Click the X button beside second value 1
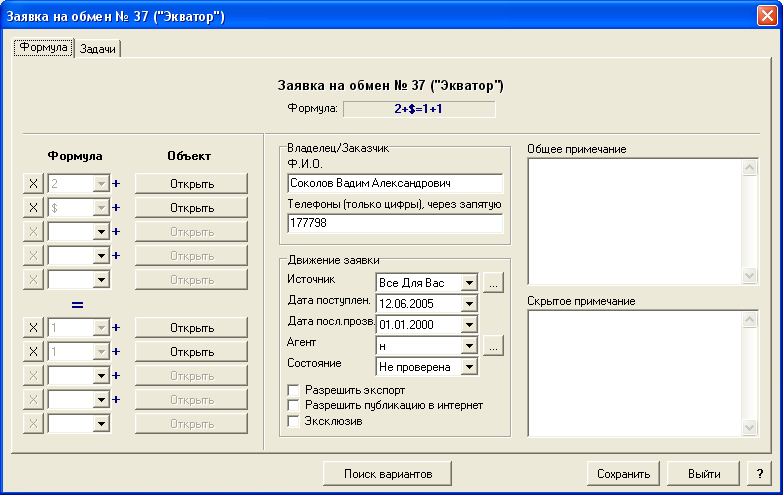783x495 pixels. click(x=33, y=352)
